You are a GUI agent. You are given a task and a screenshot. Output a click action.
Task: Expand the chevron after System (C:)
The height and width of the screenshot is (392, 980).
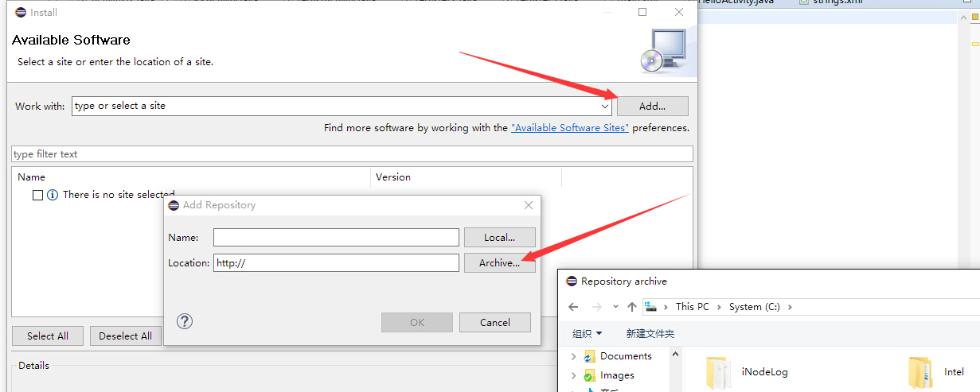(x=790, y=307)
